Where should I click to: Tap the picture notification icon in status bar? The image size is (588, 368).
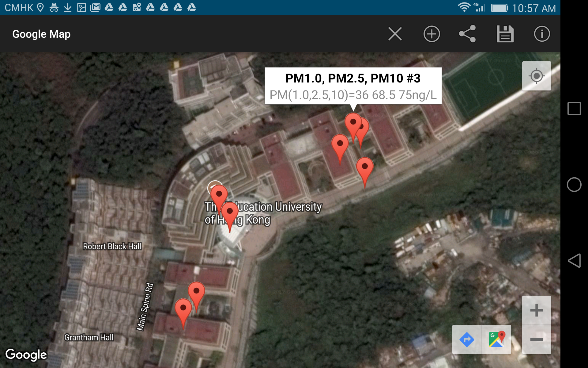click(81, 8)
